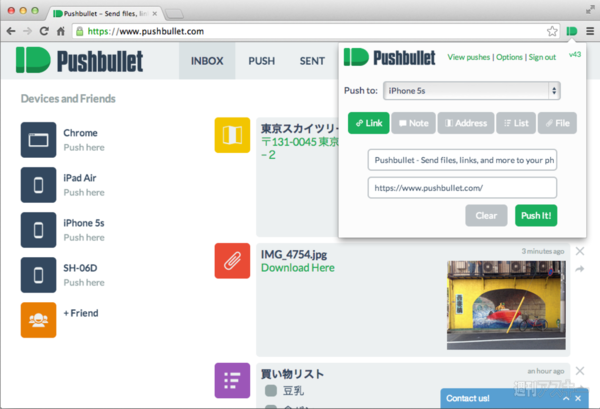Click Push here under SH-06D
Image resolution: width=600 pixels, height=409 pixels.
[x=84, y=282]
